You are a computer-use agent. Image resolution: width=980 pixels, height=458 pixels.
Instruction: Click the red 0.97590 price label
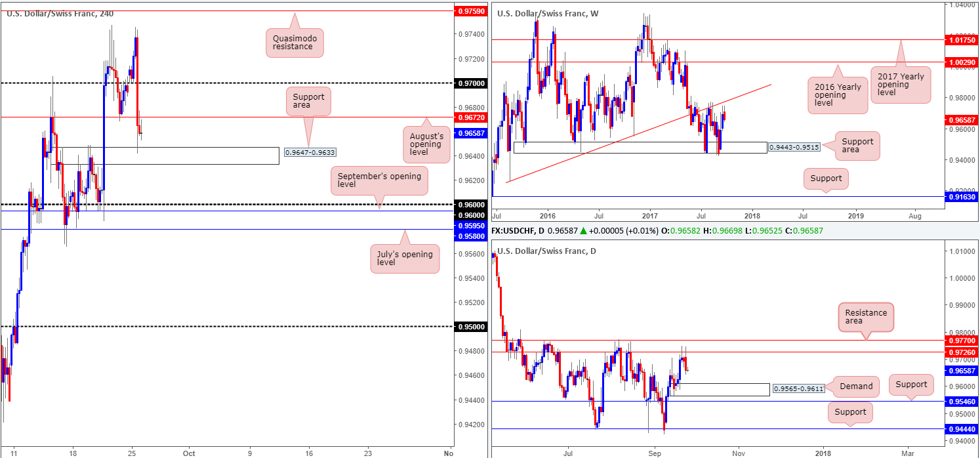pyautogui.click(x=470, y=11)
